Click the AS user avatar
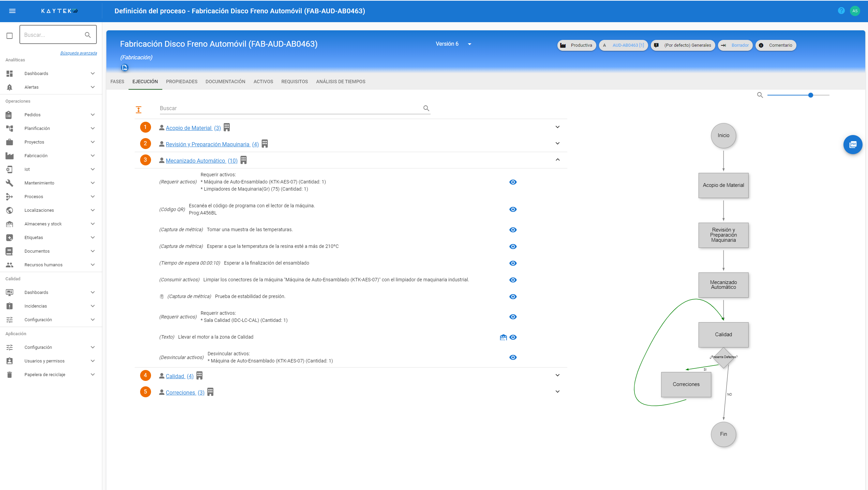The height and width of the screenshot is (490, 868). coord(855,11)
